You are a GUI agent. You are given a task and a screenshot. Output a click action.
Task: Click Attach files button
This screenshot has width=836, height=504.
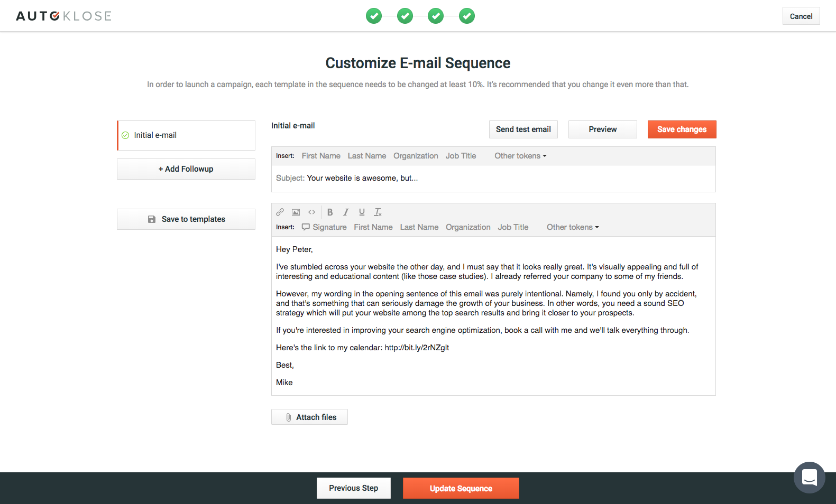coord(309,417)
